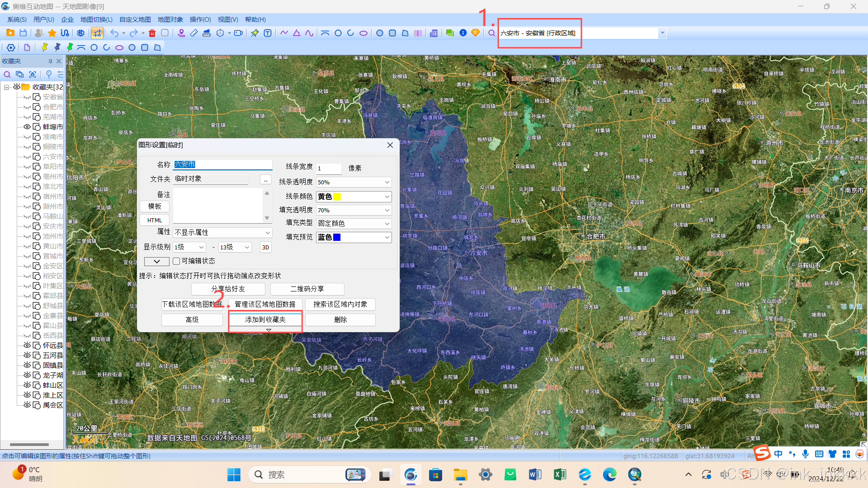The width and height of the screenshot is (868, 488).
Task: Enable the 可编辑状态 checkbox
Action: [176, 261]
